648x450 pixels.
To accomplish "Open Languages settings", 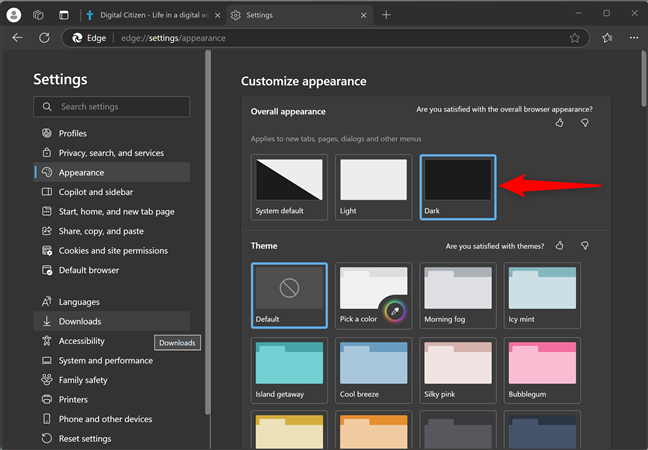I will pos(112,302).
